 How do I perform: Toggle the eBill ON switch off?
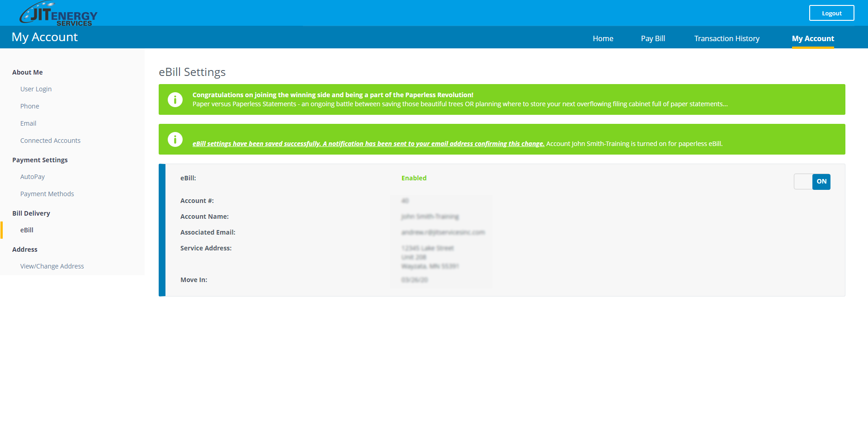[812, 182]
